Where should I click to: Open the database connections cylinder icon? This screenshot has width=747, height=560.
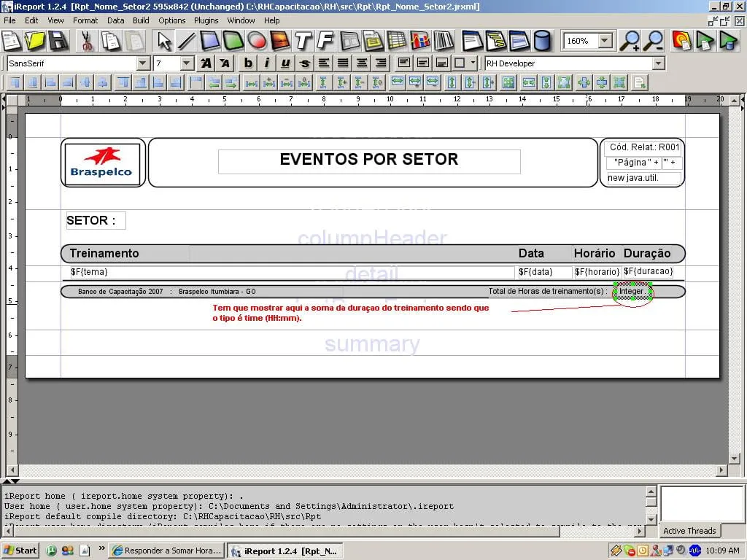coord(542,41)
